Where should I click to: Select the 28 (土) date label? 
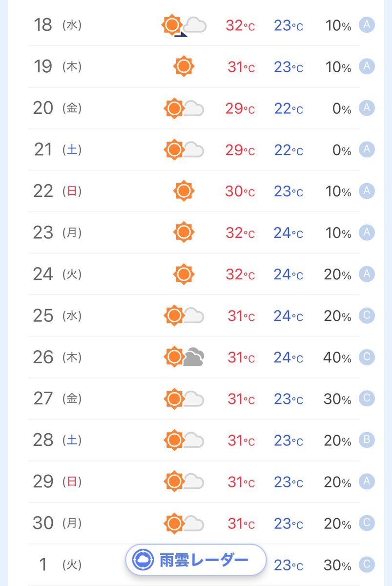click(x=57, y=440)
